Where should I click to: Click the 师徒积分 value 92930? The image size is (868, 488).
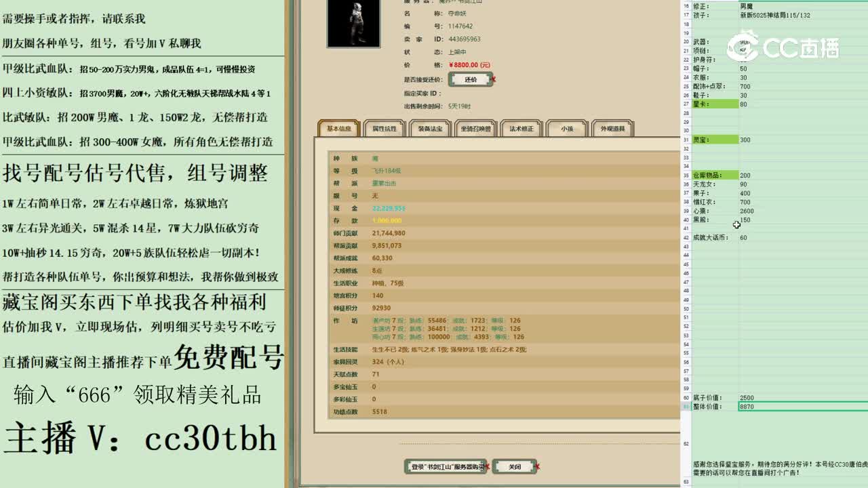point(381,308)
